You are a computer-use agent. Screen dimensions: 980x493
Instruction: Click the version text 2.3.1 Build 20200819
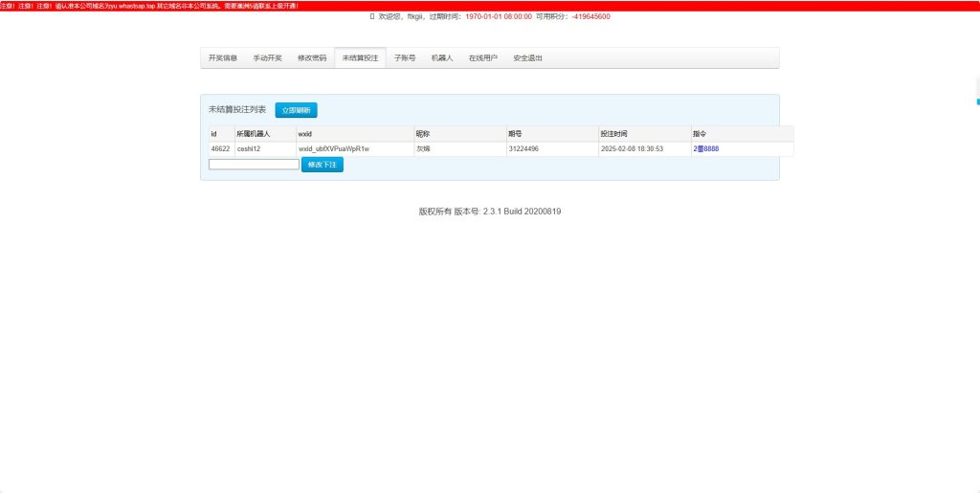click(522, 212)
